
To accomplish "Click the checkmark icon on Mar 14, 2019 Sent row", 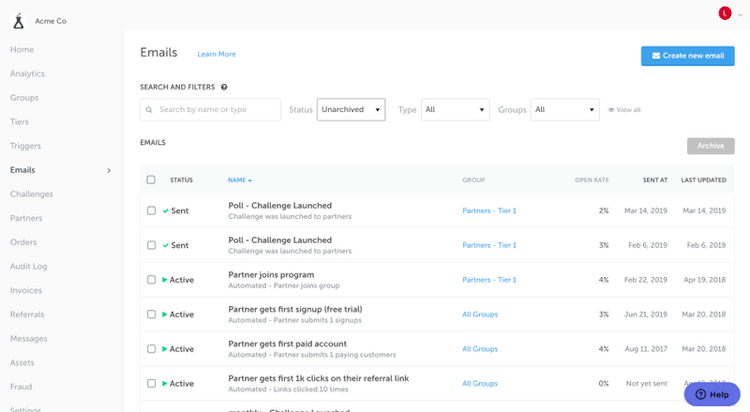I will pos(165,211).
